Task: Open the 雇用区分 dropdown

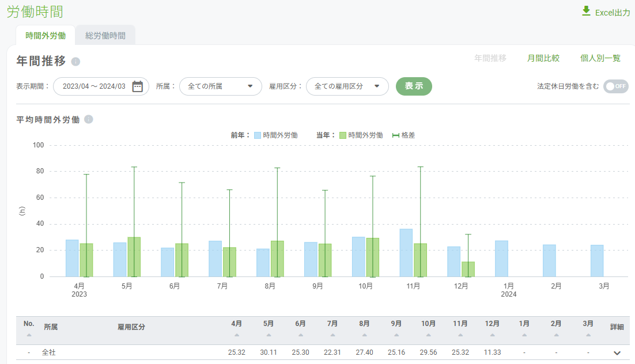Action: click(347, 86)
